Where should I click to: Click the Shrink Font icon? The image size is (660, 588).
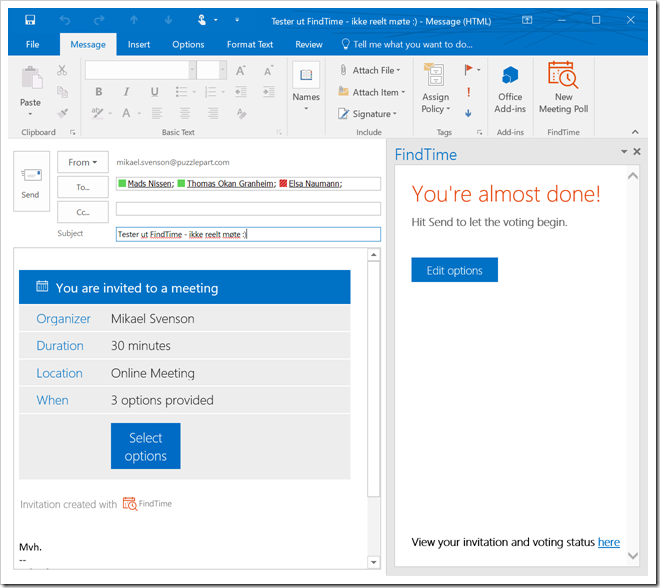(269, 70)
